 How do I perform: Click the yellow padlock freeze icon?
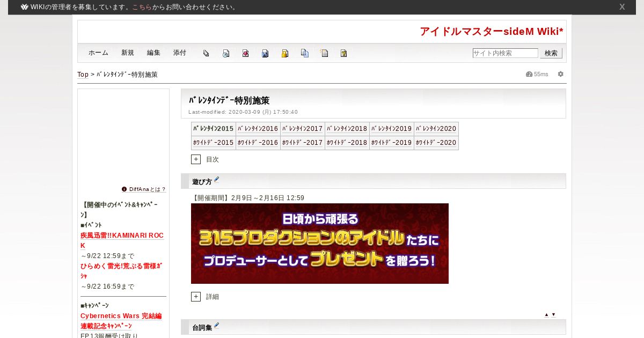(x=285, y=53)
